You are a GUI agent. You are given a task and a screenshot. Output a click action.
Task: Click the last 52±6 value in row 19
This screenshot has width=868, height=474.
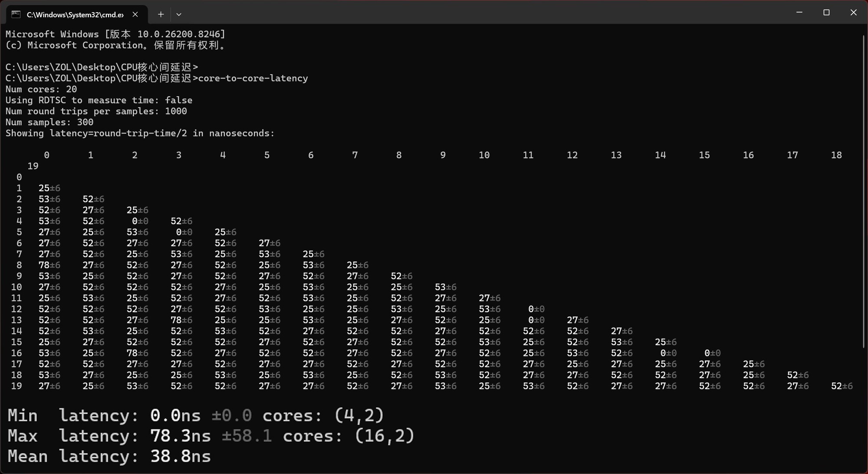tap(842, 386)
